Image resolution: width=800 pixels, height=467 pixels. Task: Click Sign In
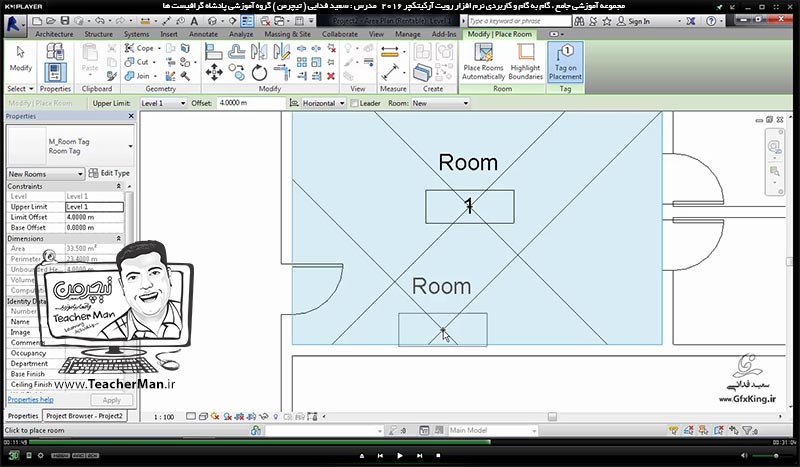coord(633,21)
